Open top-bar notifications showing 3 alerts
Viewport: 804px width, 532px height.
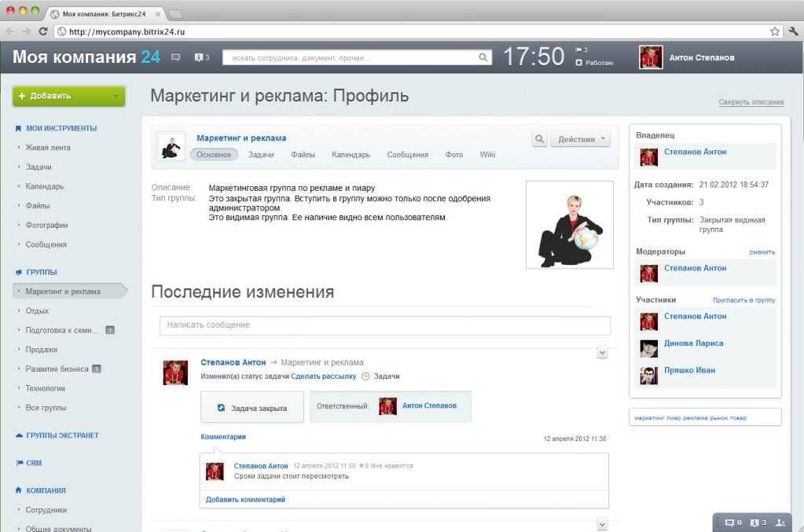pyautogui.click(x=200, y=57)
